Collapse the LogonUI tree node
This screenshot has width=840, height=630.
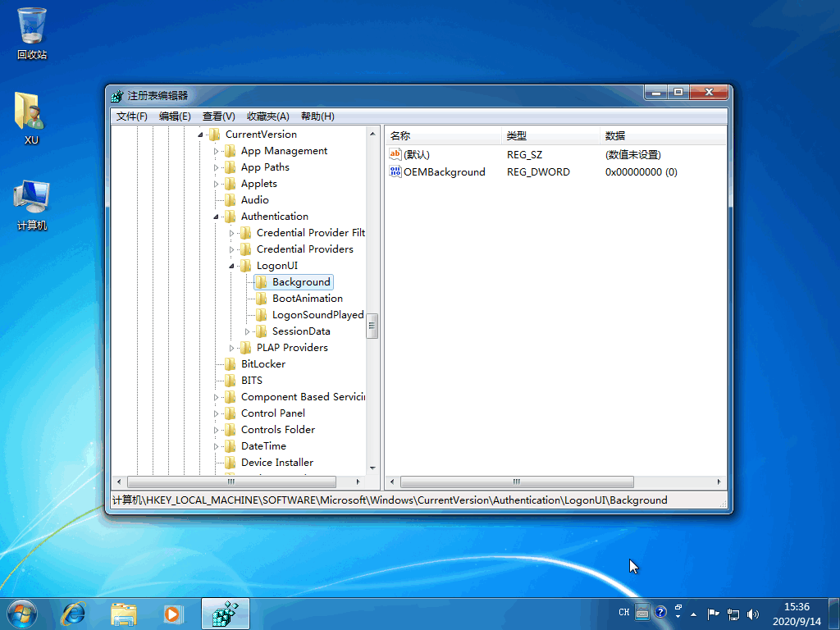[233, 266]
